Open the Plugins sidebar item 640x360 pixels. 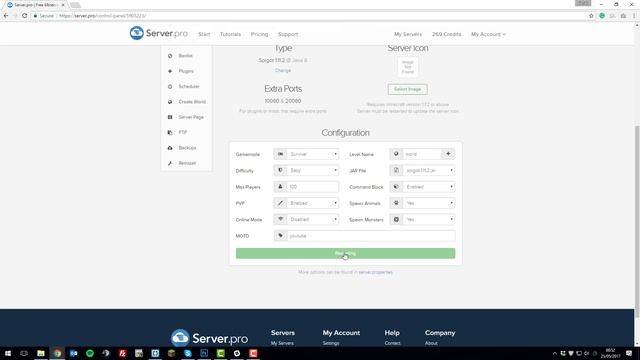click(x=187, y=71)
